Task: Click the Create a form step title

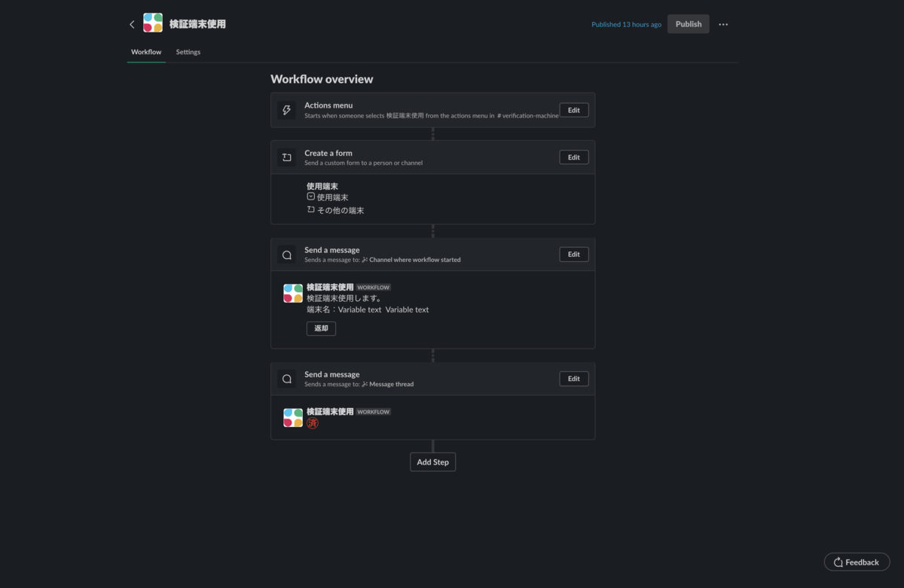Action: pos(328,153)
